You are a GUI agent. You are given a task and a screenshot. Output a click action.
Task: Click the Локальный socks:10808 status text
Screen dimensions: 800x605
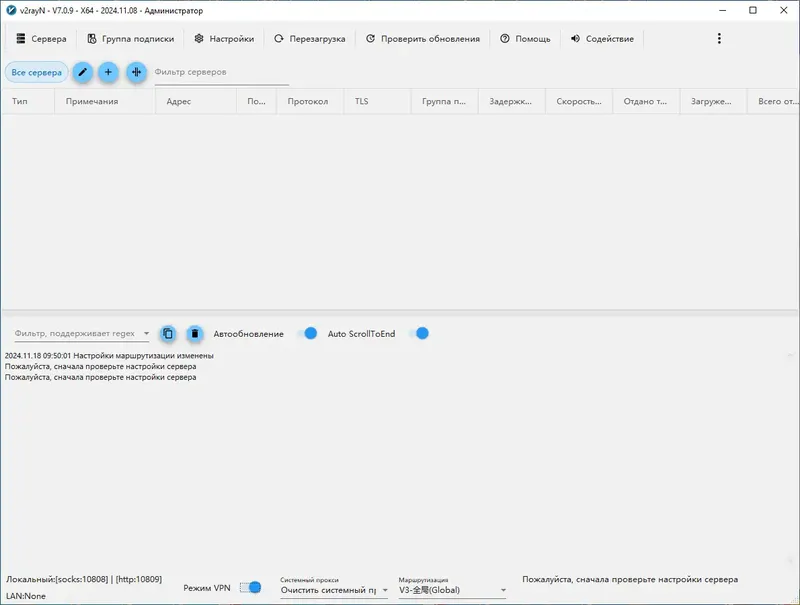coord(84,579)
